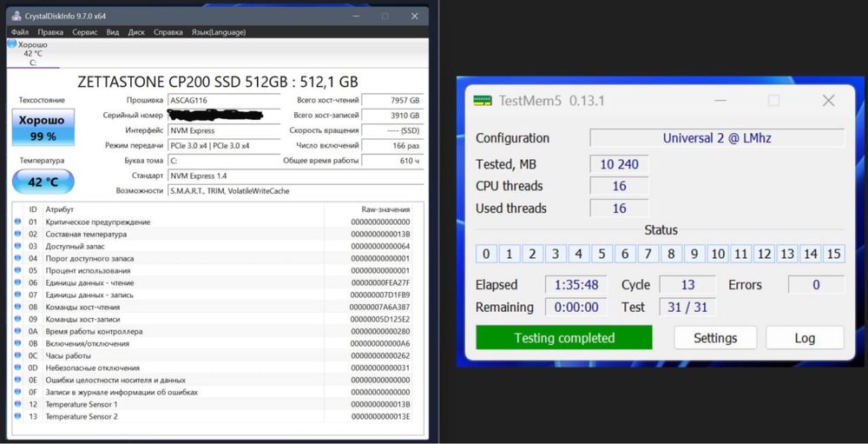The height and width of the screenshot is (444, 868).
Task: Click the Errors count value 0
Action: point(817,285)
